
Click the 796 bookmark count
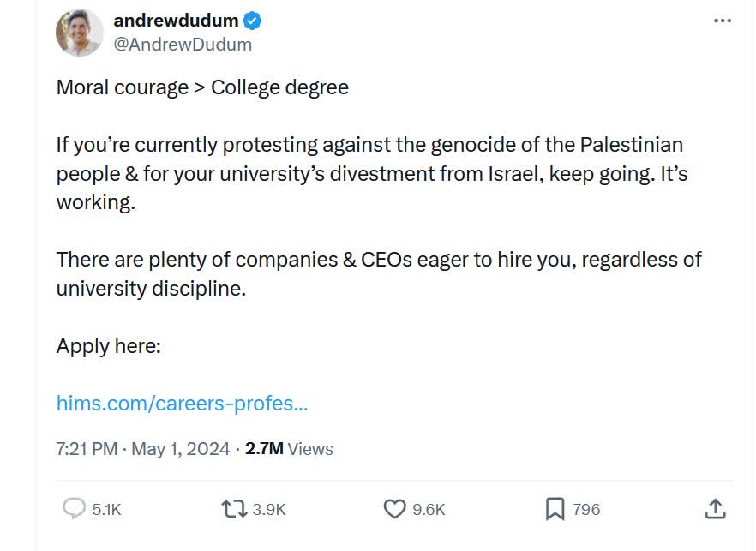pyautogui.click(x=586, y=509)
